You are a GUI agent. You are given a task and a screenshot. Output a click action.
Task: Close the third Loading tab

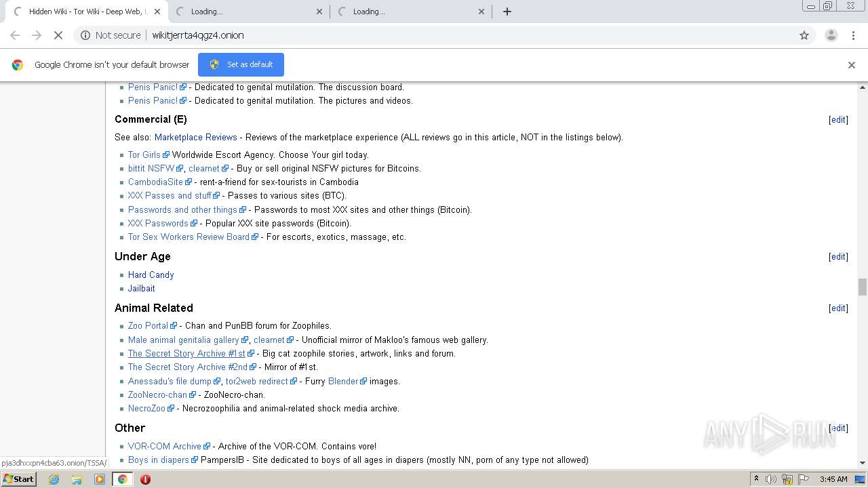pyautogui.click(x=481, y=12)
